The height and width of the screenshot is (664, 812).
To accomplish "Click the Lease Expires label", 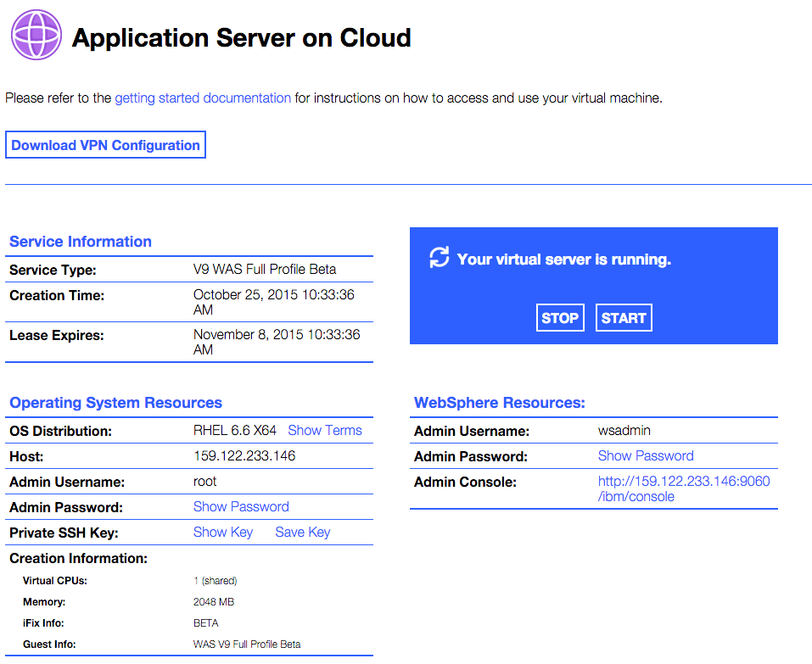I will [x=57, y=335].
